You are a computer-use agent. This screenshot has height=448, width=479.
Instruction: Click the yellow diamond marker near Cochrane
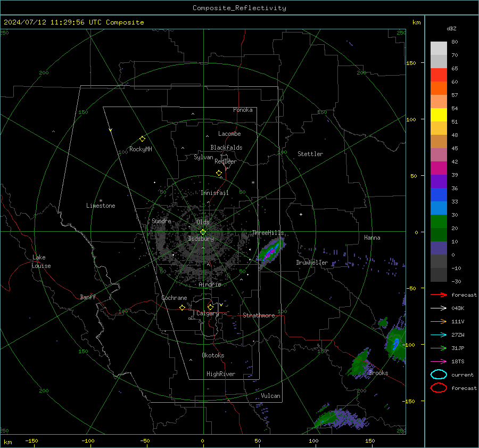(182, 308)
